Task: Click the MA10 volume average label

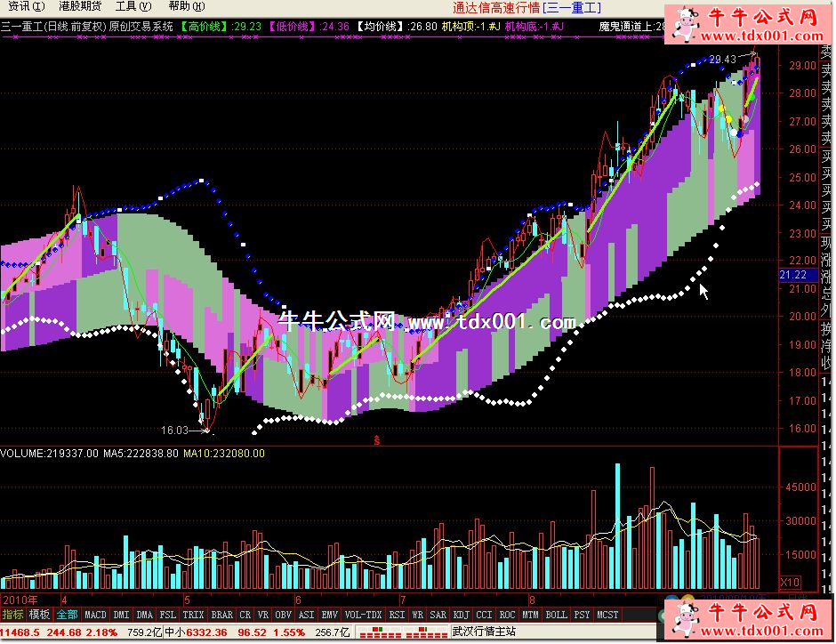Action: pyautogui.click(x=224, y=453)
